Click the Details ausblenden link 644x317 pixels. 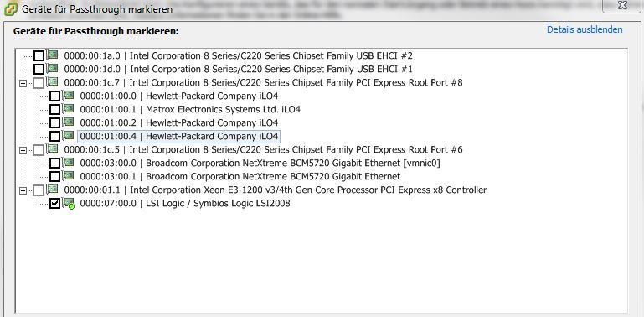[x=585, y=29]
